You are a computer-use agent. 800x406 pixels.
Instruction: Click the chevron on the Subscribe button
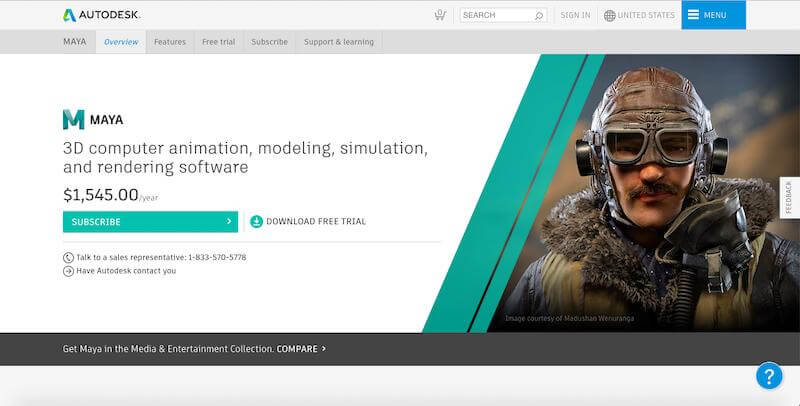coord(229,221)
